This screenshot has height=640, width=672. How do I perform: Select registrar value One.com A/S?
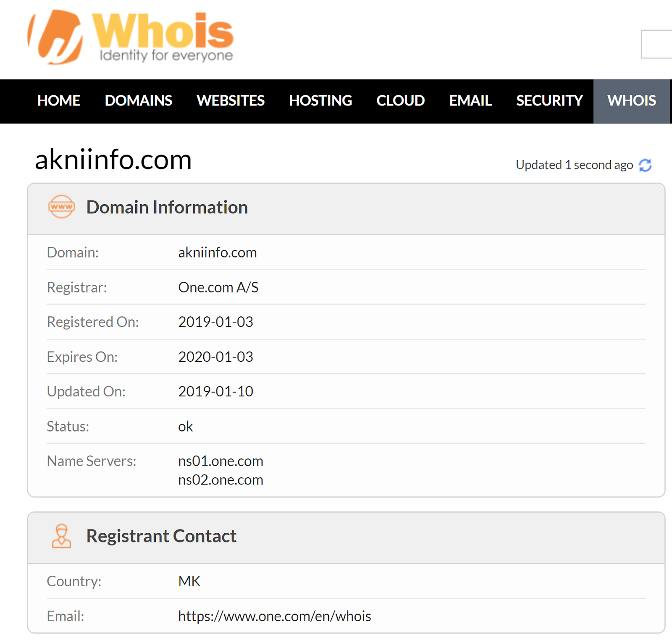pyautogui.click(x=218, y=287)
